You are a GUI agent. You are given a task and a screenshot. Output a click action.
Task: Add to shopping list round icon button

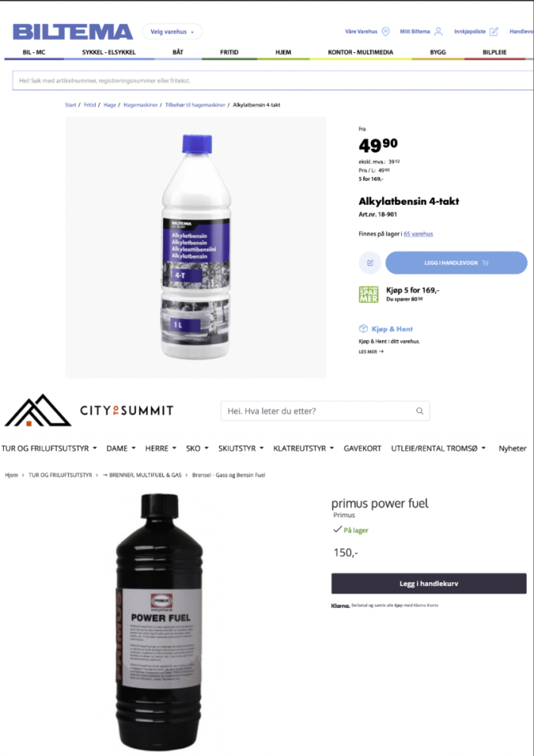[x=370, y=263]
